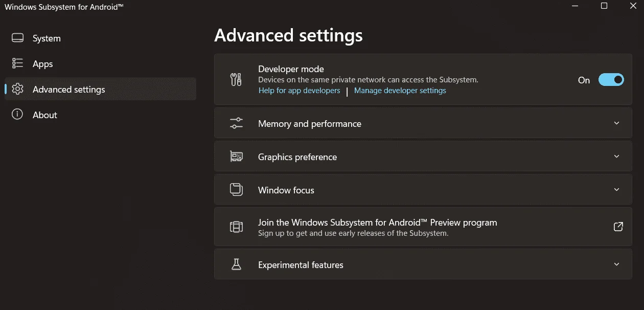Click the Experimental features flask icon
This screenshot has width=644, height=310.
pos(236,264)
